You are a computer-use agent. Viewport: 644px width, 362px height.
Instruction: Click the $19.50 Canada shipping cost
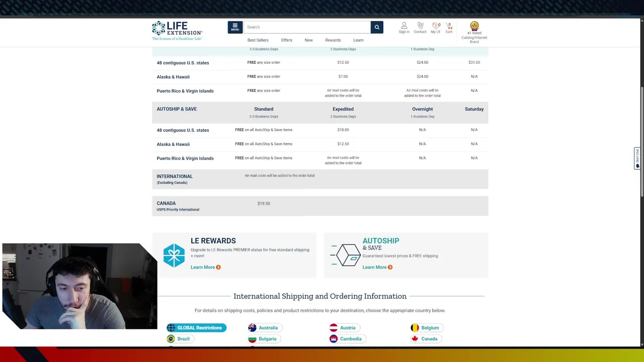(264, 204)
